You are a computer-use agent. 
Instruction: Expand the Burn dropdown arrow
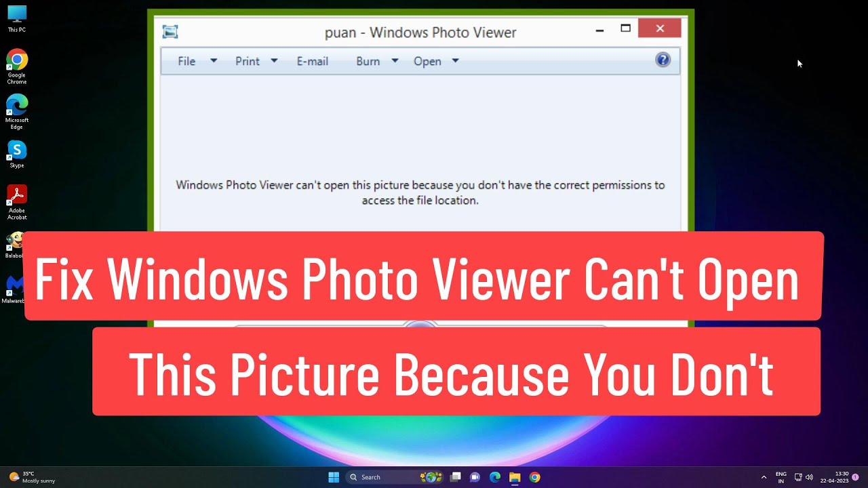[395, 61]
